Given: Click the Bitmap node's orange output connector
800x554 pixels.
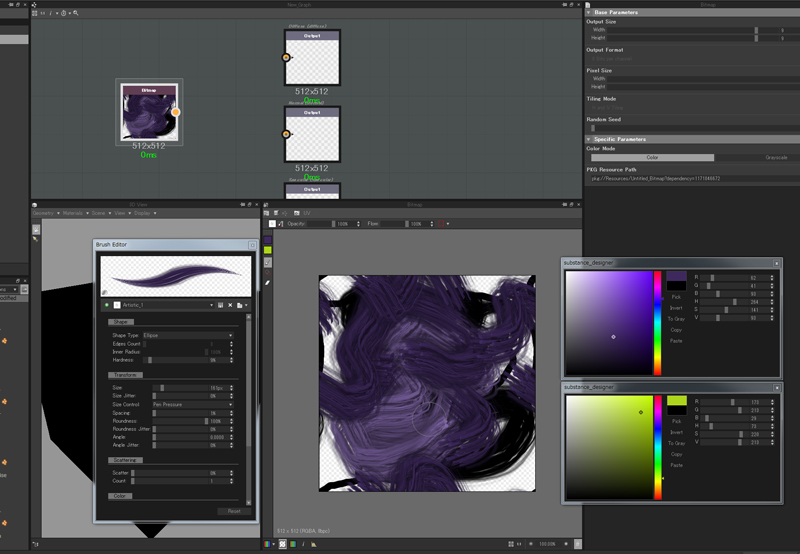Looking at the screenshot, I should pyautogui.click(x=176, y=112).
